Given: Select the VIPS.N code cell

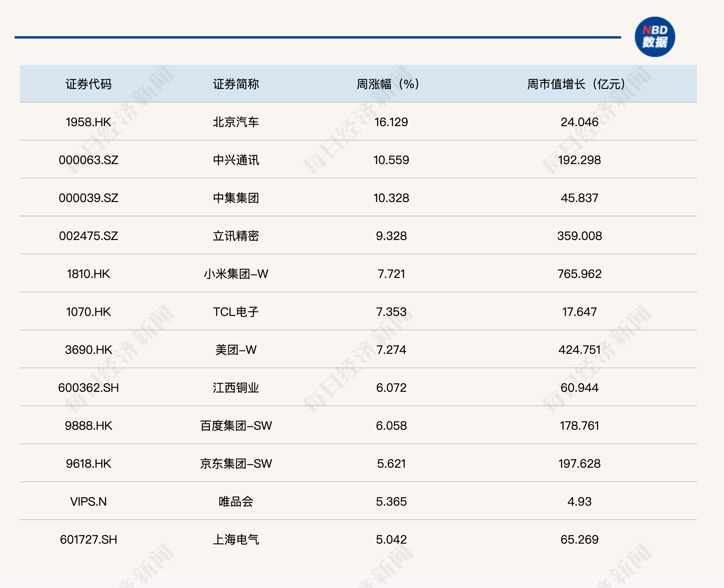Looking at the screenshot, I should pyautogui.click(x=88, y=501).
